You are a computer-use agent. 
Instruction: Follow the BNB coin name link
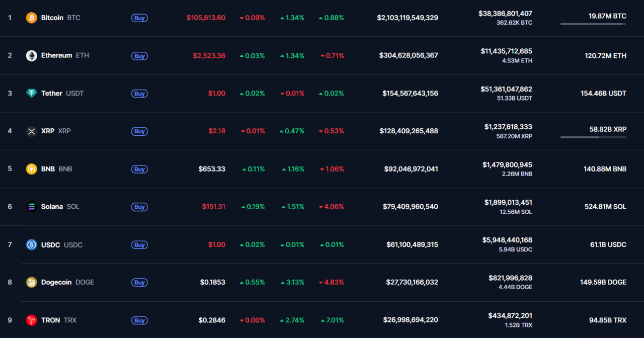coord(48,169)
